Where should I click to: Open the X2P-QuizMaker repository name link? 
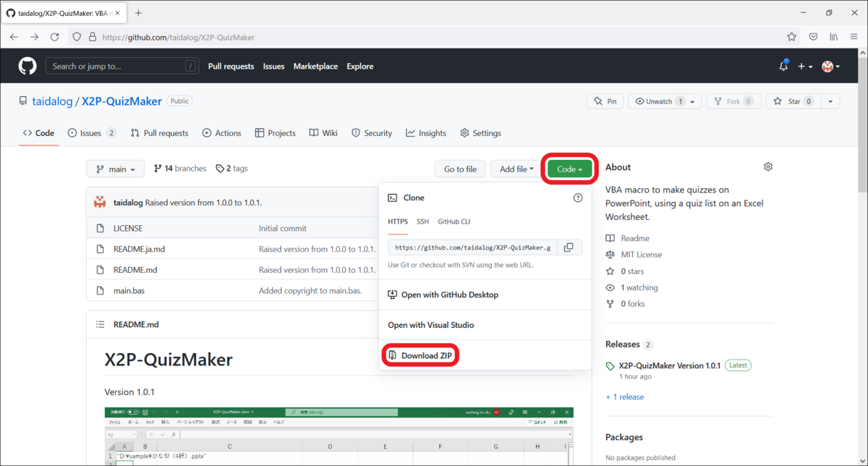(122, 101)
